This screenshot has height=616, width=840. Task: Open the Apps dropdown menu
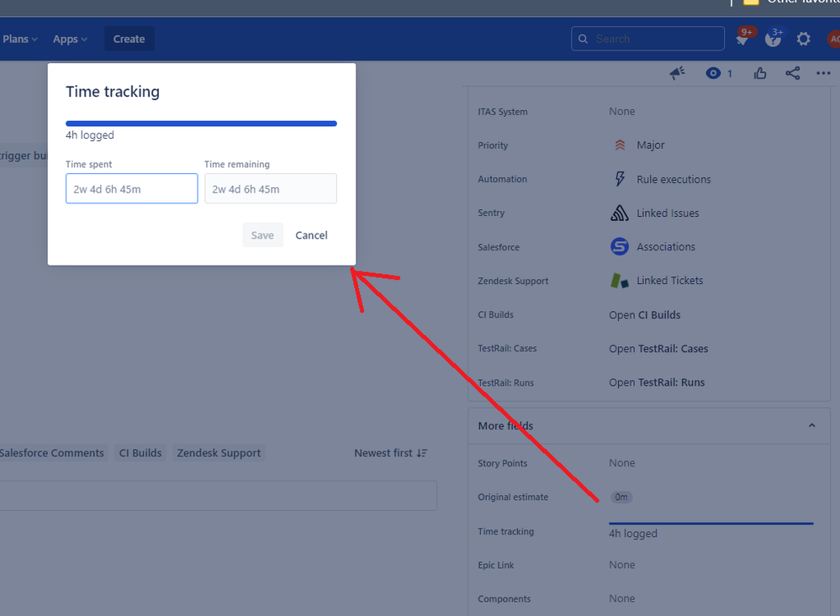point(70,39)
